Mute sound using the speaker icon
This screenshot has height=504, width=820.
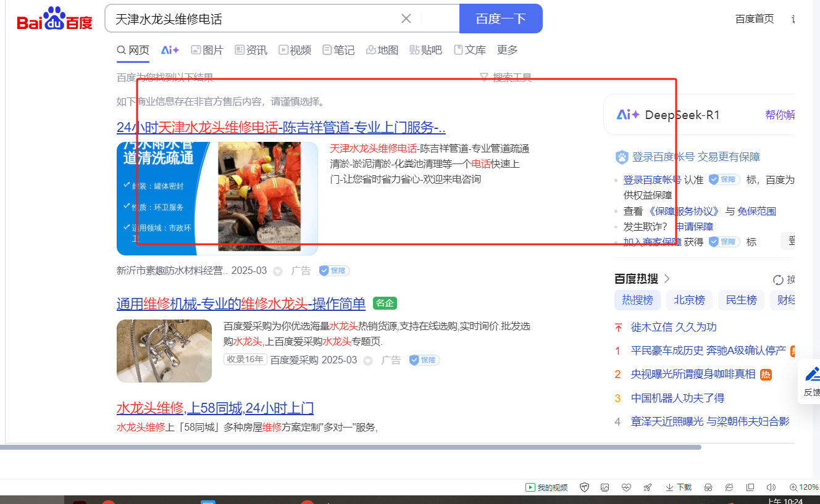771,487
